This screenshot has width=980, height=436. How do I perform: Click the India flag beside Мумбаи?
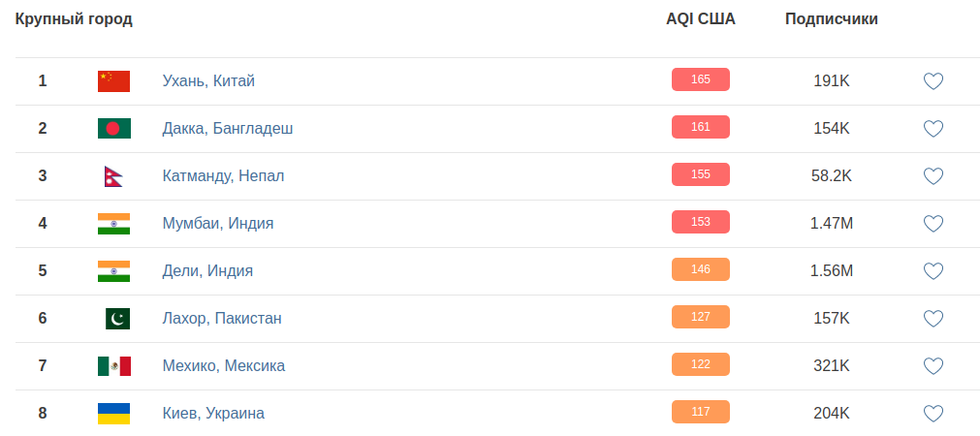click(113, 224)
